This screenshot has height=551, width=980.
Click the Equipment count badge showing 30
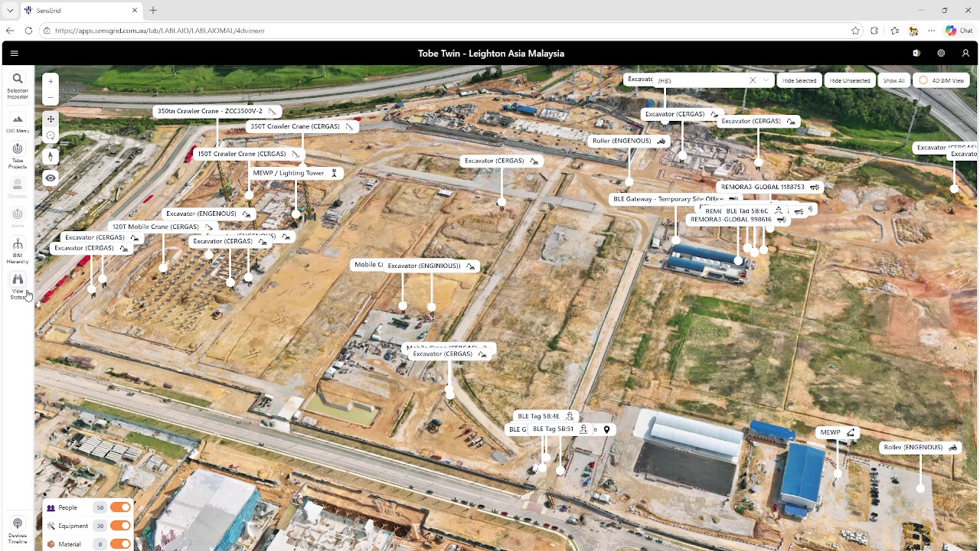tap(100, 526)
